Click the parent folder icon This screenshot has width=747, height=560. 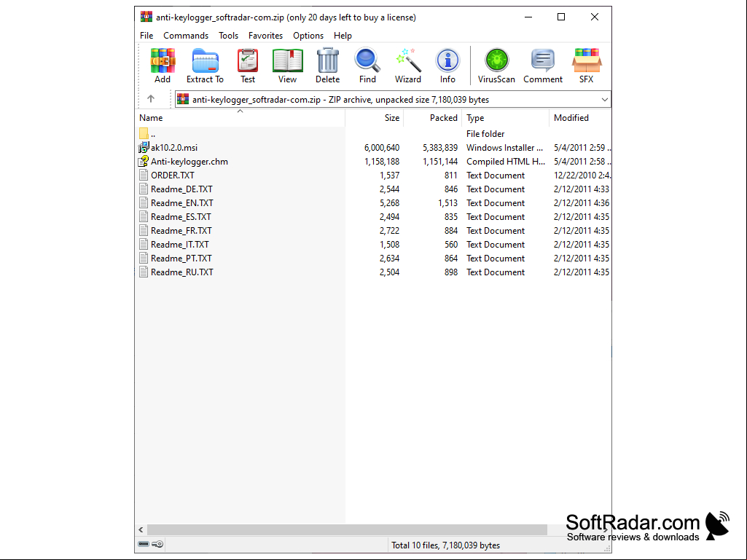point(144,133)
